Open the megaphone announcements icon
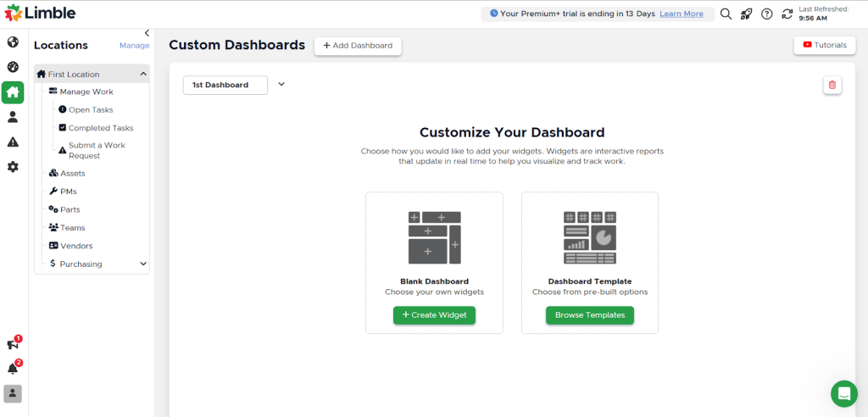 (x=13, y=344)
